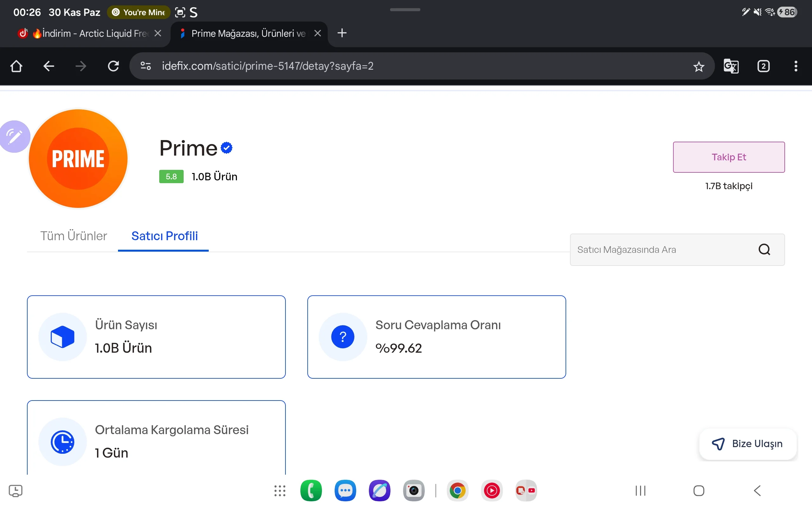
Task: Open site settings icon in address bar
Action: click(146, 66)
